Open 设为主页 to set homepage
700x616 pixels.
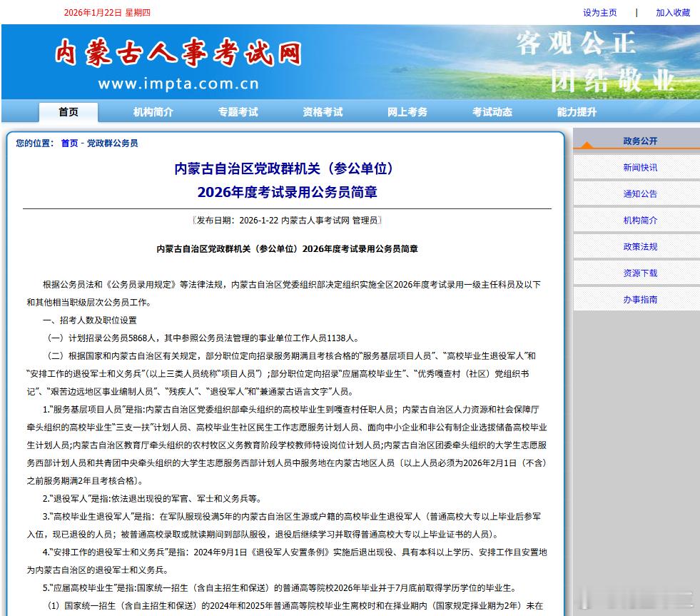pos(599,12)
